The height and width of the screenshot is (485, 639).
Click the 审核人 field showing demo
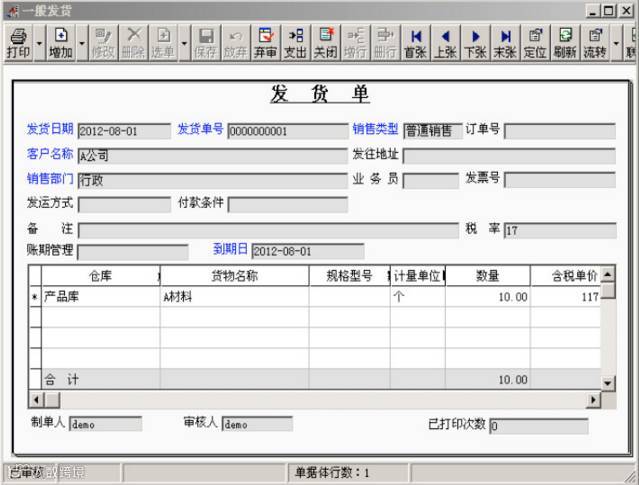click(x=257, y=424)
